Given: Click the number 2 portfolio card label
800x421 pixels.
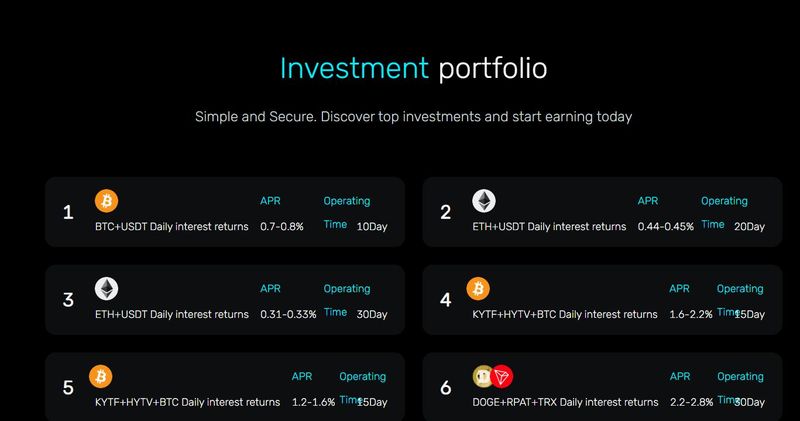Looking at the screenshot, I should click(446, 212).
